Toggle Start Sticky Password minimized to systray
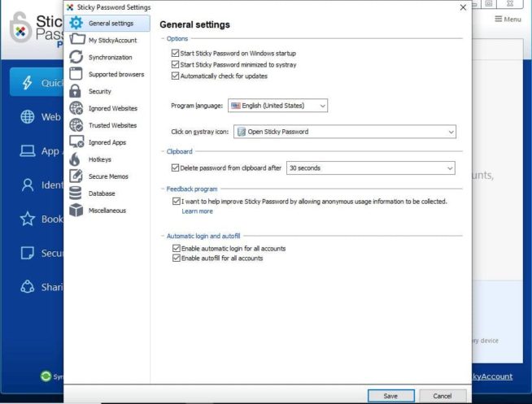The image size is (532, 404). [175, 64]
